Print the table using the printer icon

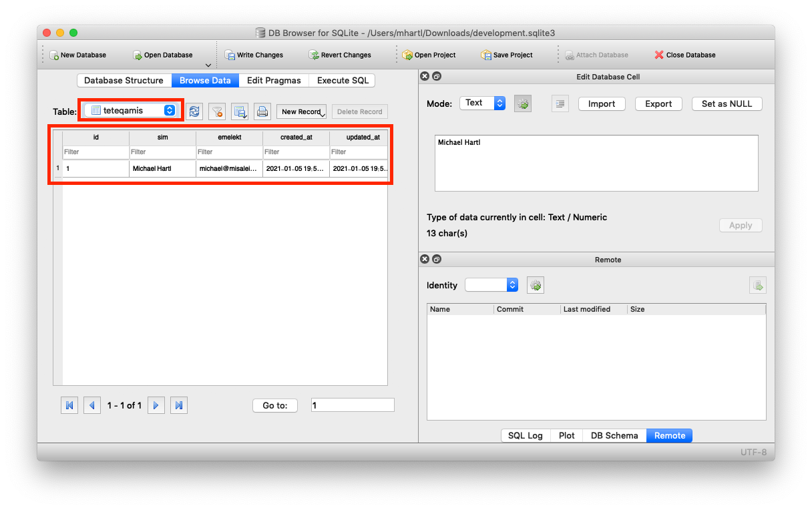pos(262,111)
